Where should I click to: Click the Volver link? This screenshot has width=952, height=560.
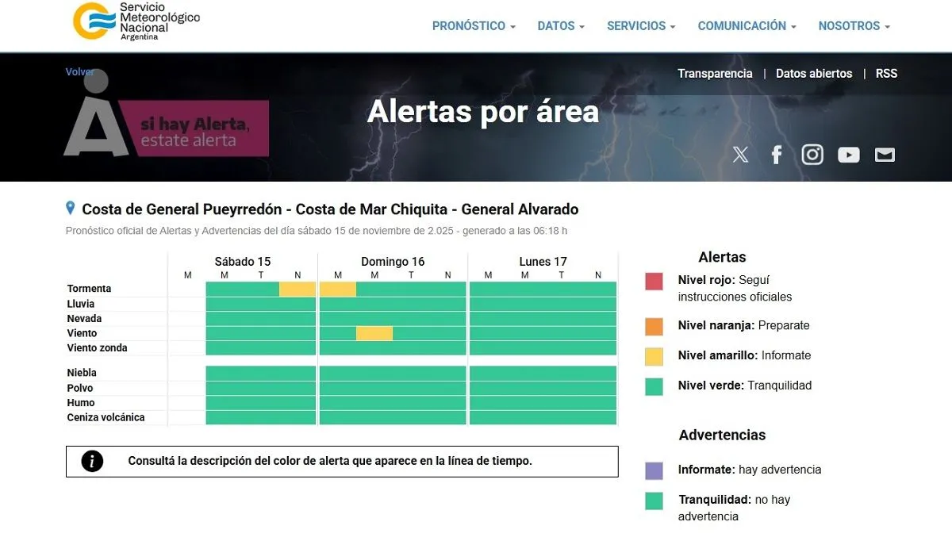(79, 72)
